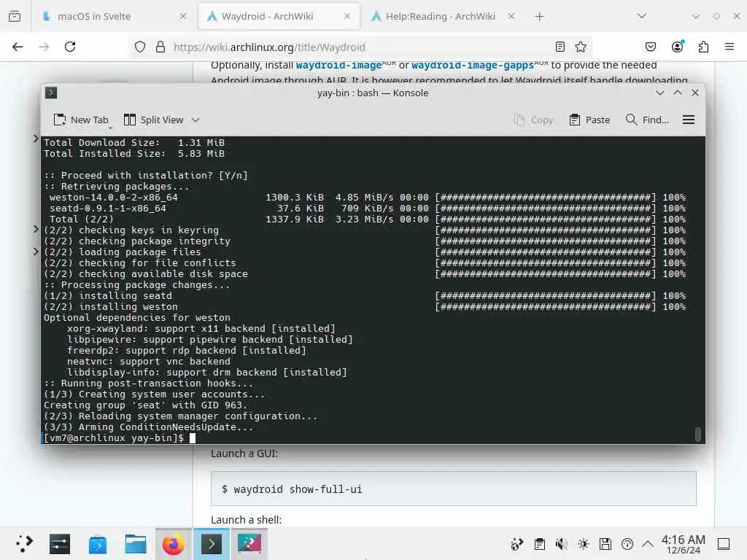Open the KDE application launcher
The height and width of the screenshot is (560, 747).
pyautogui.click(x=23, y=544)
